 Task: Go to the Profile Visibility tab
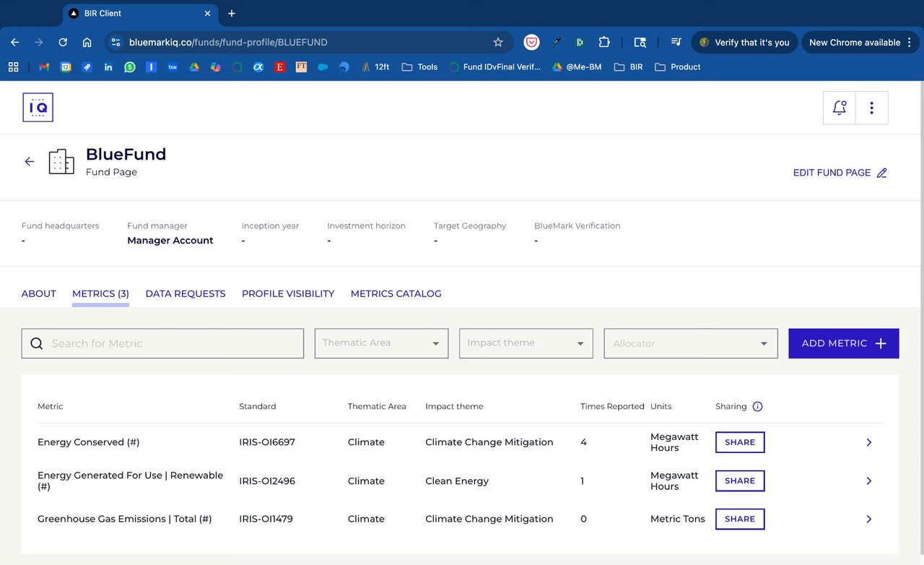pyautogui.click(x=288, y=294)
